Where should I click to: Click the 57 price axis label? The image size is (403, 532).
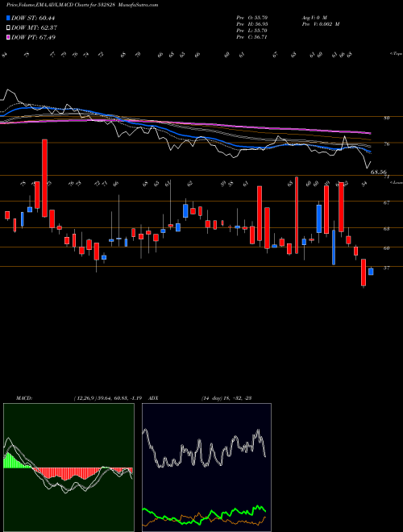click(387, 268)
